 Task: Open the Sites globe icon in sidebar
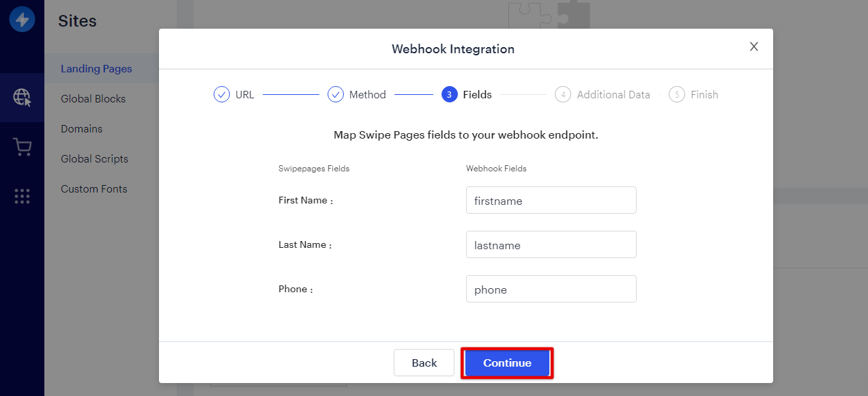click(x=22, y=98)
